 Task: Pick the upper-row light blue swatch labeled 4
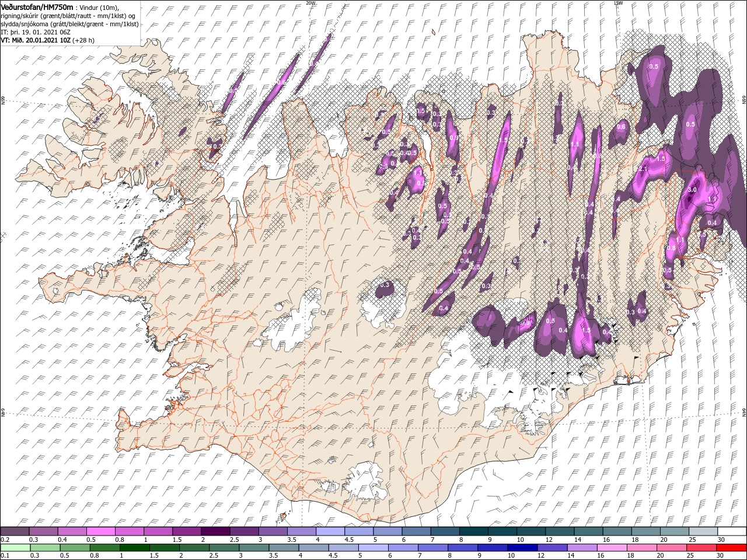(330, 531)
